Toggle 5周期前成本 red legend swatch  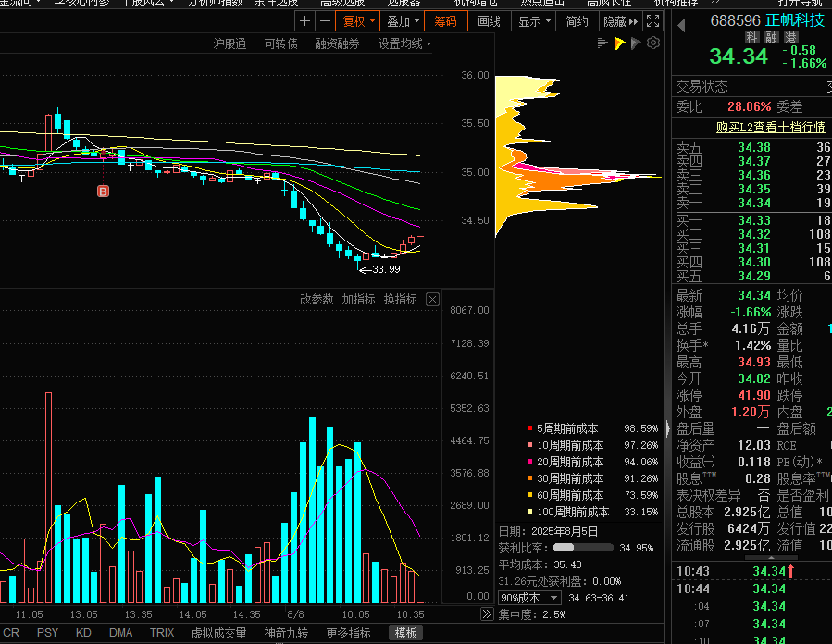coord(529,428)
